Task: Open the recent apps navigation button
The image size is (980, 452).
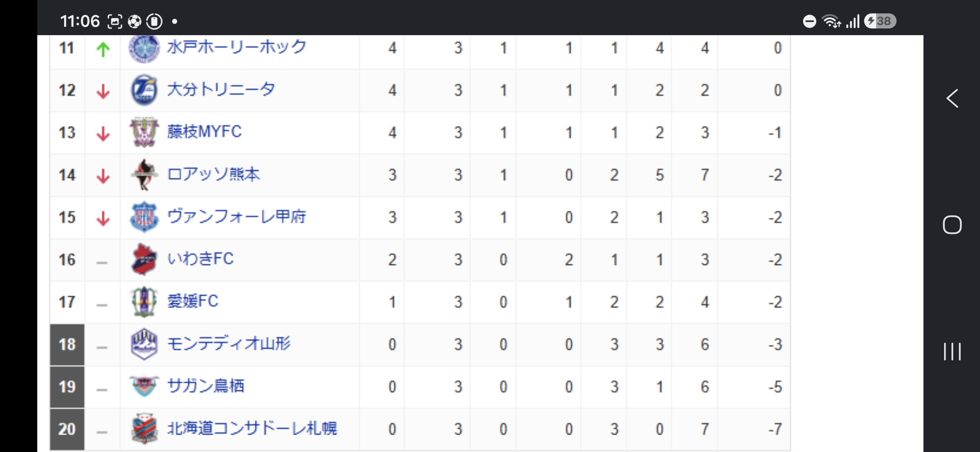Action: (x=952, y=352)
